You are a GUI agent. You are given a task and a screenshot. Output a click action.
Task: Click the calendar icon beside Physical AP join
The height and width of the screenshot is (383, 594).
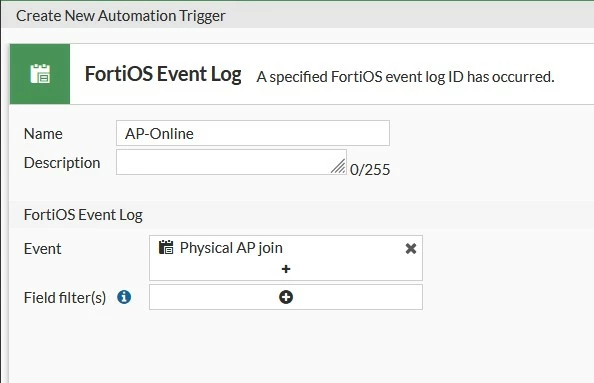click(166, 247)
